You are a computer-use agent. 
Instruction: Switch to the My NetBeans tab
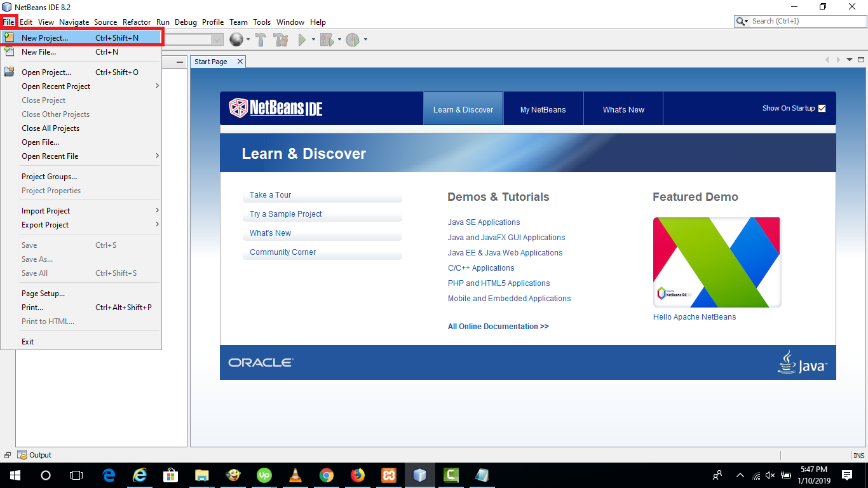tap(543, 109)
